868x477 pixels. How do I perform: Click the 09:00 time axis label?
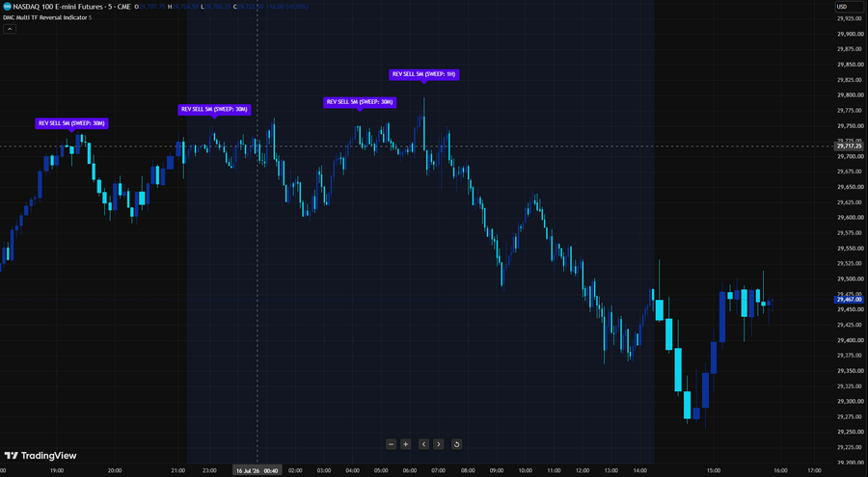point(497,471)
